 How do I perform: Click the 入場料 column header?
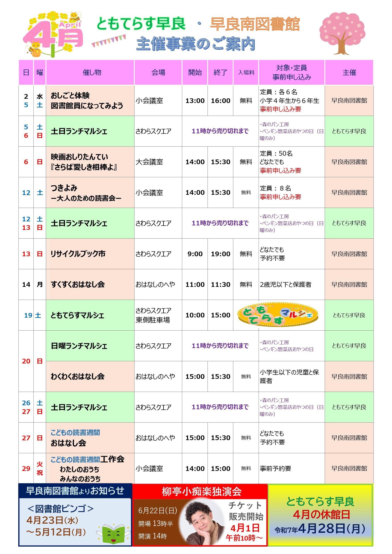pyautogui.click(x=246, y=72)
